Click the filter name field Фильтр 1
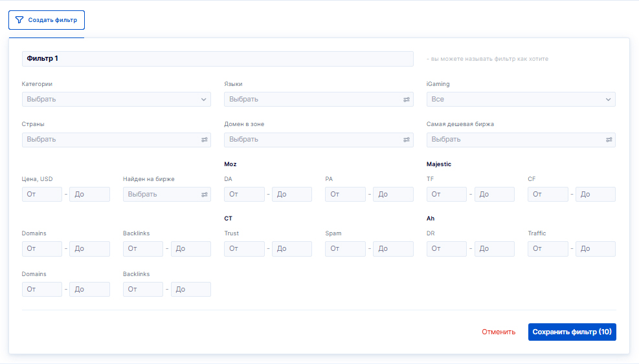Image resolution: width=639 pixels, height=364 pixels. coord(218,59)
